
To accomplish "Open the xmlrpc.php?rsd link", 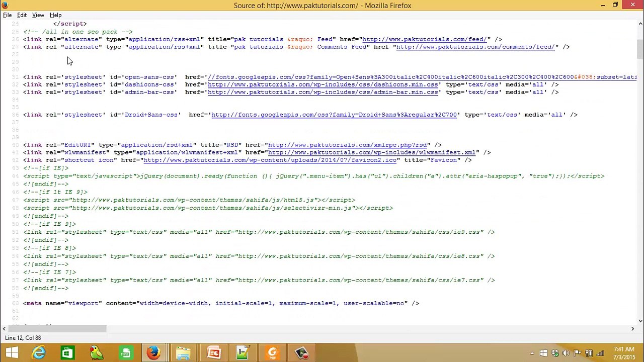I will [347, 145].
